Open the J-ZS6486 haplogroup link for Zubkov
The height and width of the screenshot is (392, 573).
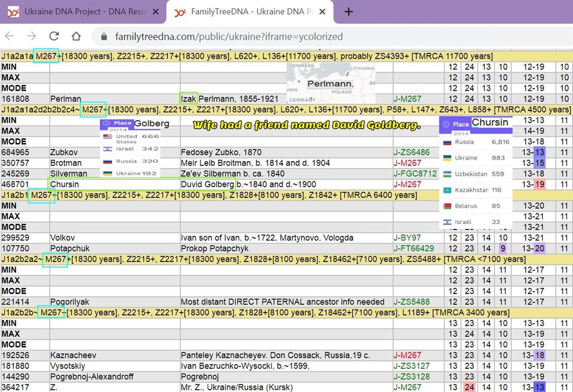point(411,152)
